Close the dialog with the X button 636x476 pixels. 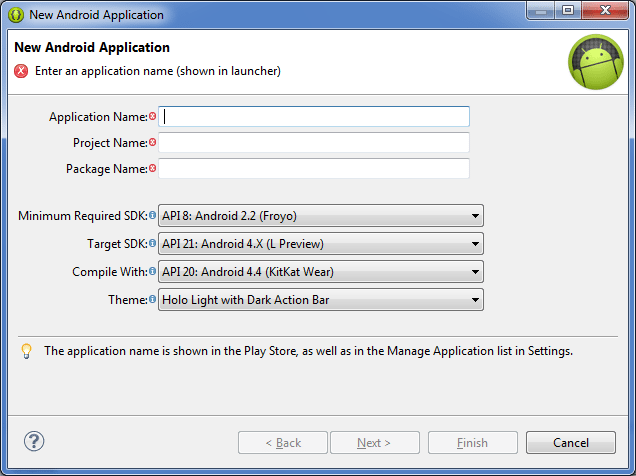[x=605, y=10]
